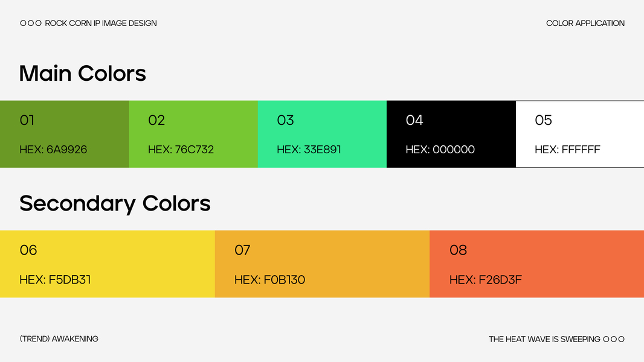Choose the black 000000 color swatch

pyautogui.click(x=451, y=134)
